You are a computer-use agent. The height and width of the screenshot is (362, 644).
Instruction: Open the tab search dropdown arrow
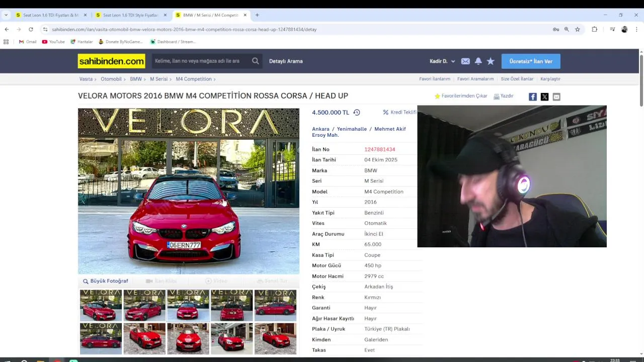tap(6, 15)
